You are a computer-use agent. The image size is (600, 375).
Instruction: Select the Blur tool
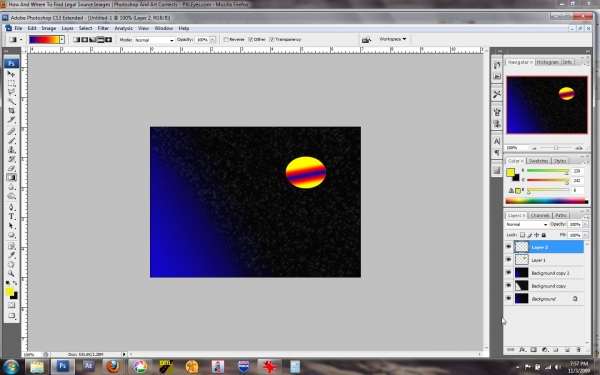click(x=11, y=187)
